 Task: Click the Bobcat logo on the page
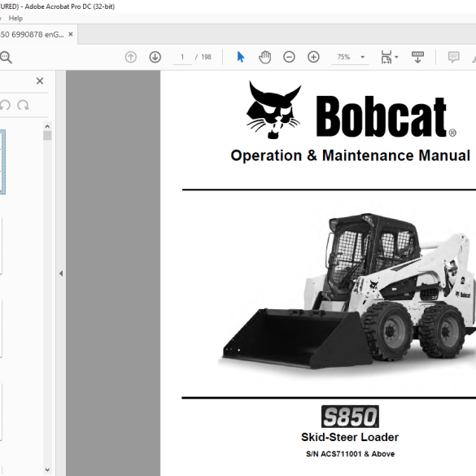point(351,111)
